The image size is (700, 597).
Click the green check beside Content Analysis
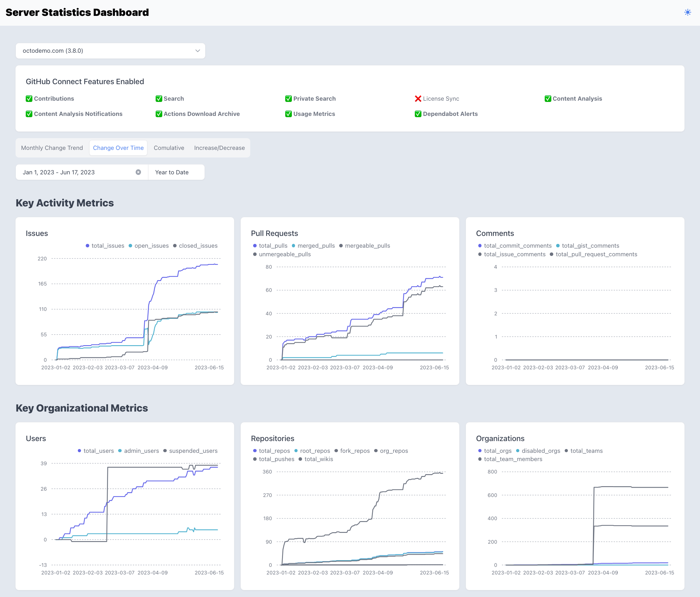click(548, 99)
